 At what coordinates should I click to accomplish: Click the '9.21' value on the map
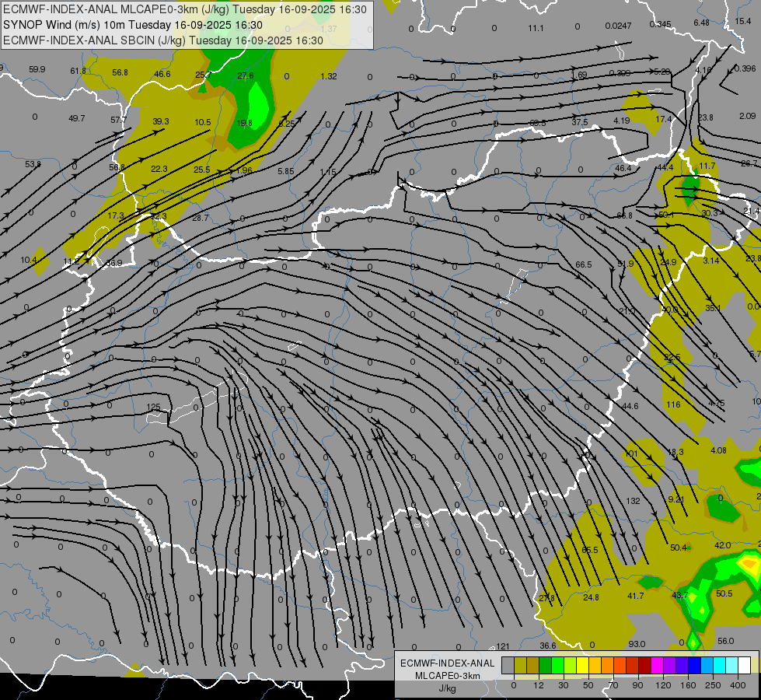[676, 499]
